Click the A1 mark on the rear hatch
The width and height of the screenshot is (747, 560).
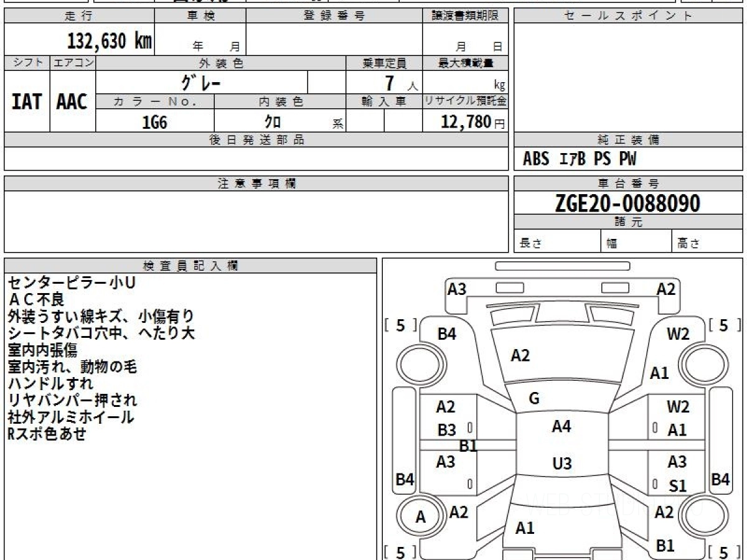(525, 528)
